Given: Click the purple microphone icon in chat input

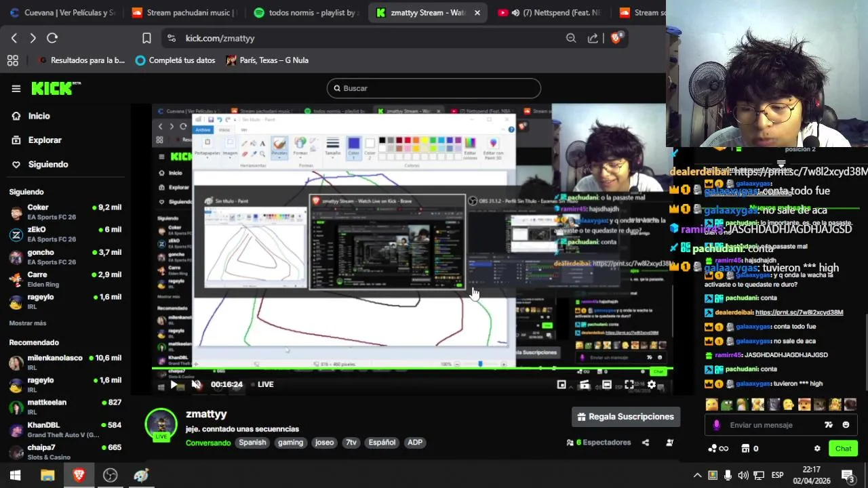Looking at the screenshot, I should click(717, 425).
